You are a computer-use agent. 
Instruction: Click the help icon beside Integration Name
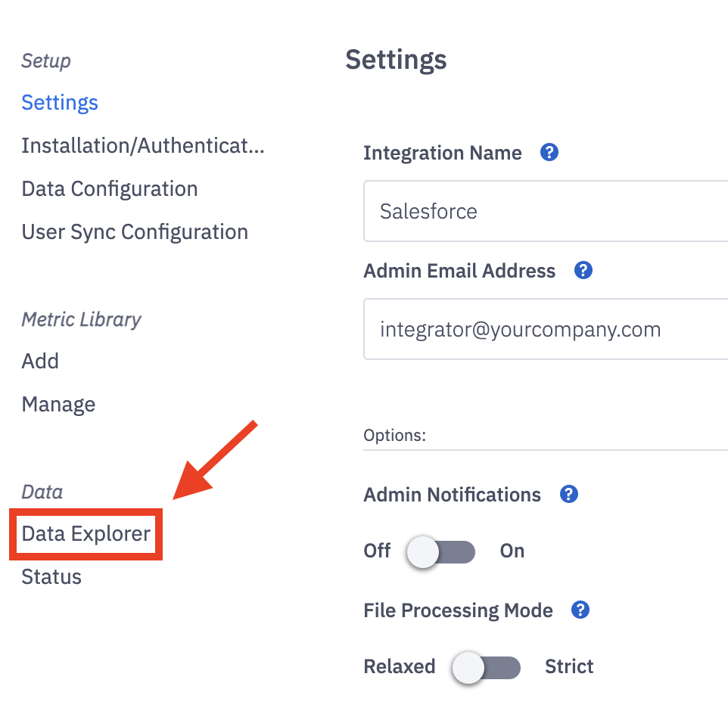[549, 152]
